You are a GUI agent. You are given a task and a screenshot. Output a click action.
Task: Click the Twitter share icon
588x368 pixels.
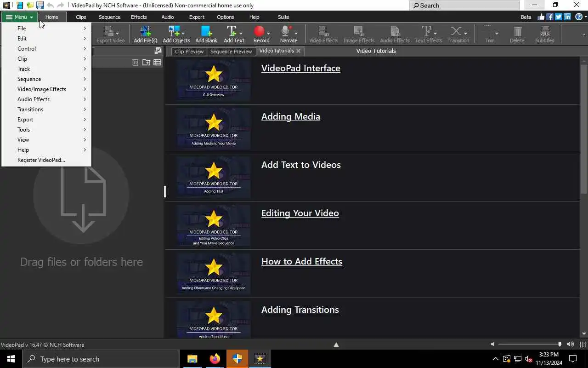coord(559,17)
